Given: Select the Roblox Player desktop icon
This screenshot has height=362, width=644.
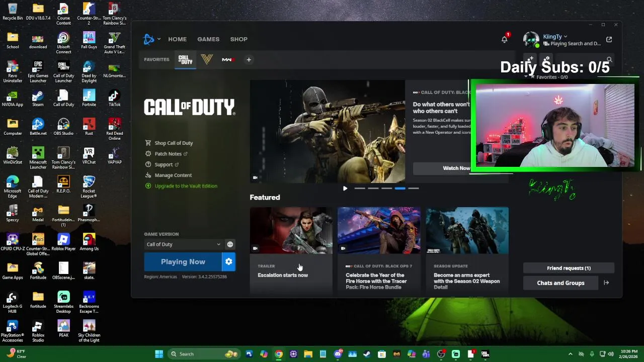Looking at the screenshot, I should (63, 242).
